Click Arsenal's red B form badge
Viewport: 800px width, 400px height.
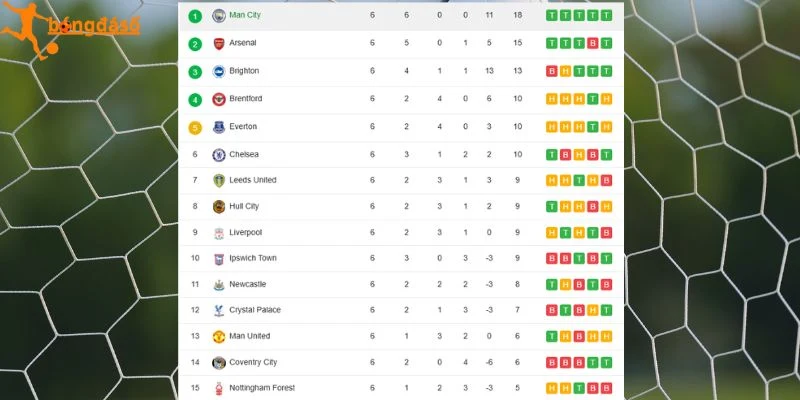click(x=592, y=43)
